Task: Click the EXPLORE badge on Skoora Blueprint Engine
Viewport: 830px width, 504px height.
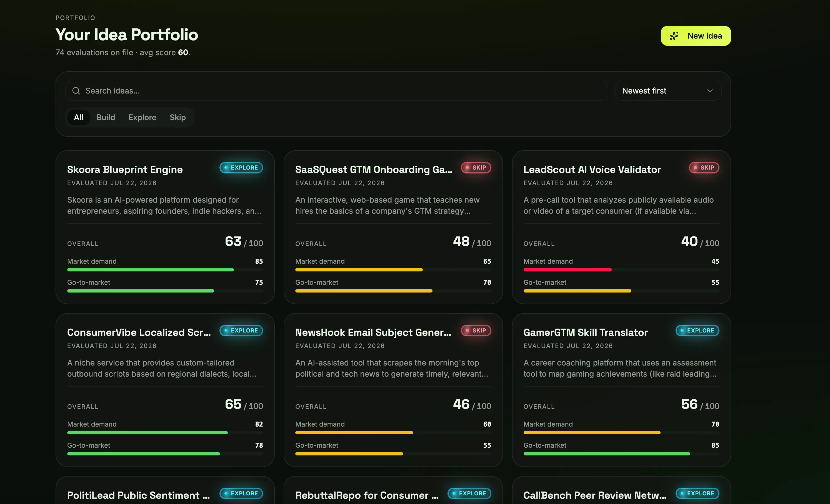Action: coord(241,168)
